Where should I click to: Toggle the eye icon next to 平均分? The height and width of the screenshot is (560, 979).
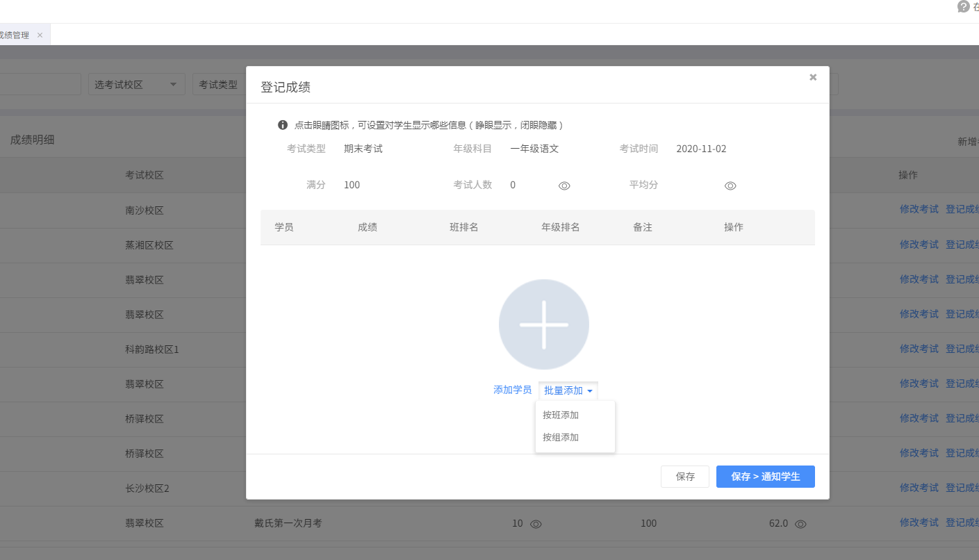[x=730, y=186]
